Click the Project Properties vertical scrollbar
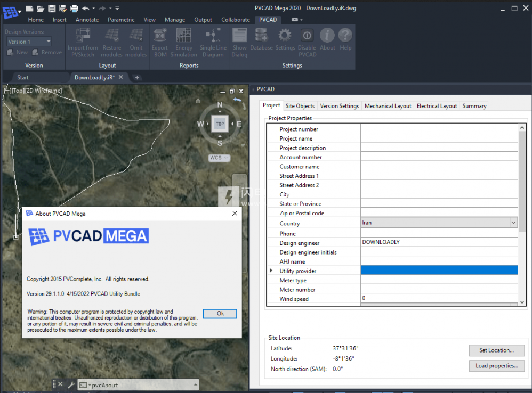 tap(522, 181)
